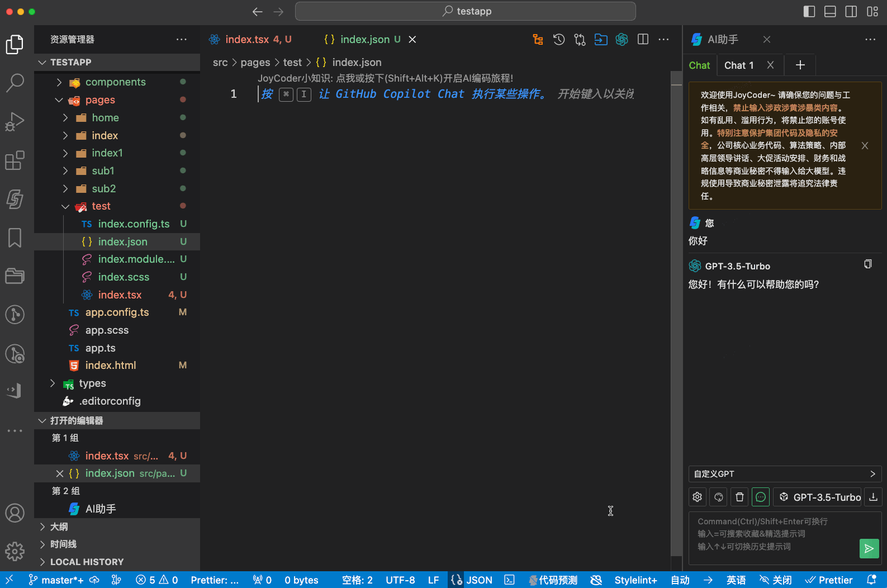This screenshot has height=588, width=887.
Task: Open errors and warnings count in status bar
Action: [x=157, y=580]
